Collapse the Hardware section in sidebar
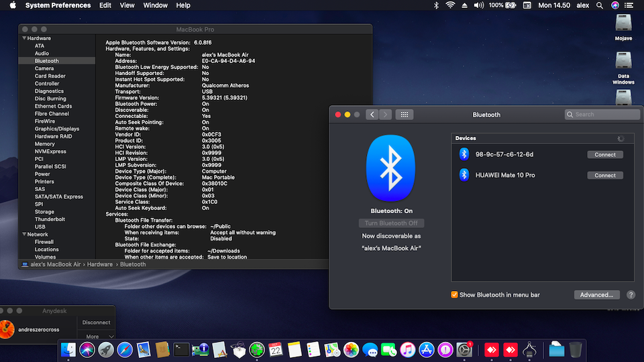The image size is (644, 362). coord(24,38)
